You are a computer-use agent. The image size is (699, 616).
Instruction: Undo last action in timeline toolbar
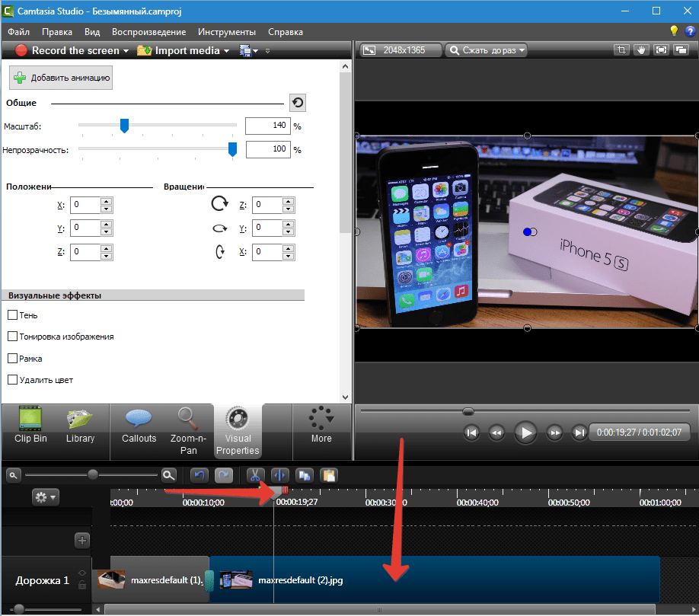(x=199, y=475)
